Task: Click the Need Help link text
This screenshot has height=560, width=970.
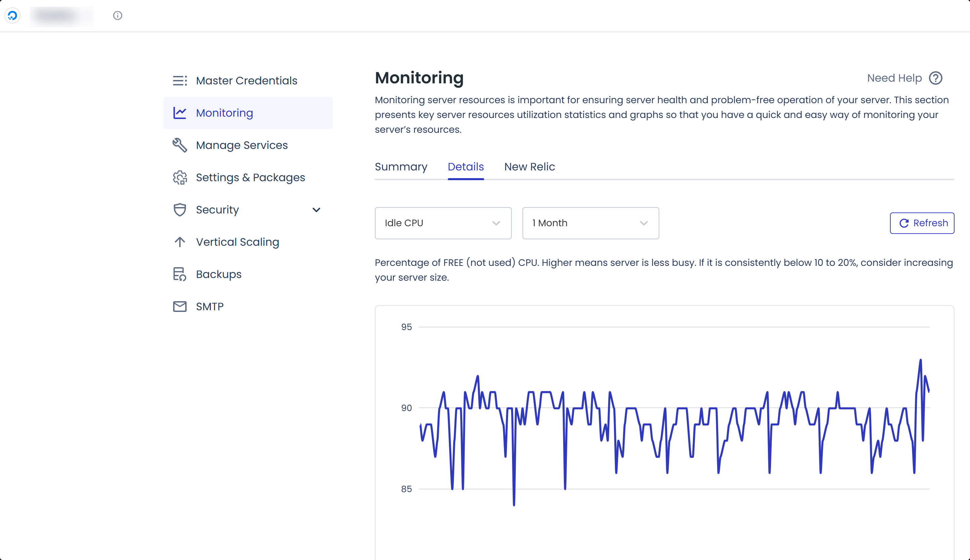Action: 894,78
